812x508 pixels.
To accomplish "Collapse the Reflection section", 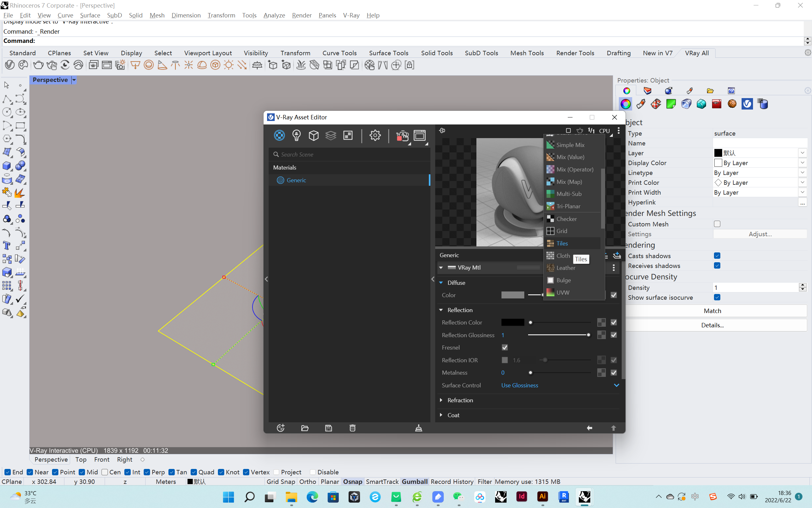I will click(x=441, y=310).
